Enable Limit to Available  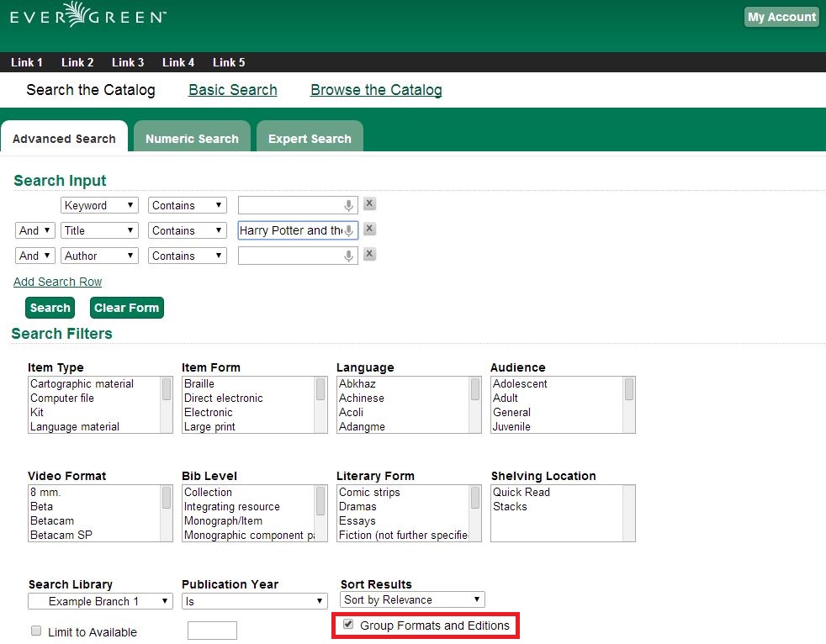tap(35, 631)
